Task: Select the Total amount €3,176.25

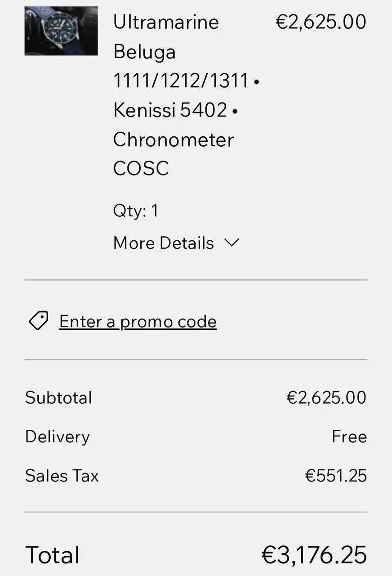Action: click(314, 555)
